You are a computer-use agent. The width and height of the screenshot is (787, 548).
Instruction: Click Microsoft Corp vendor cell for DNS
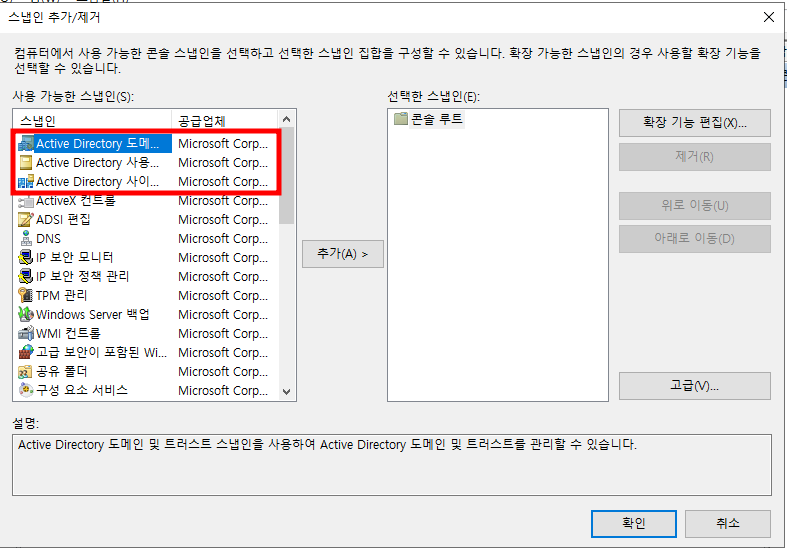coord(223,239)
